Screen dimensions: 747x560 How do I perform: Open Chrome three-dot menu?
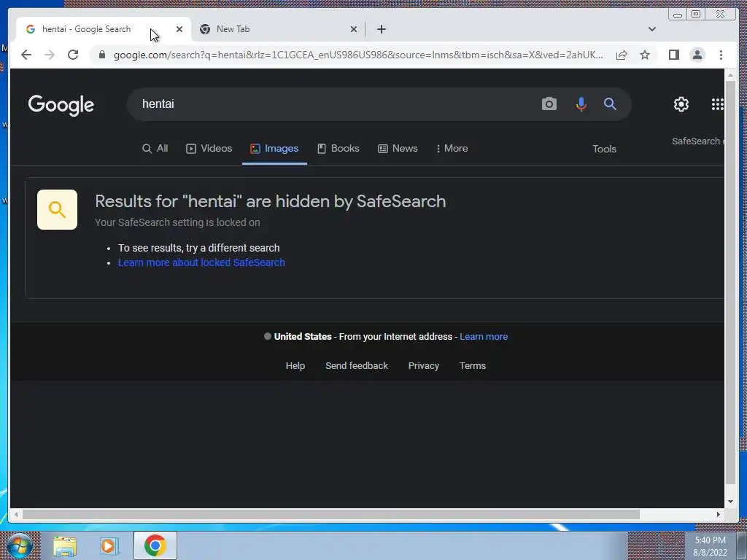721,55
